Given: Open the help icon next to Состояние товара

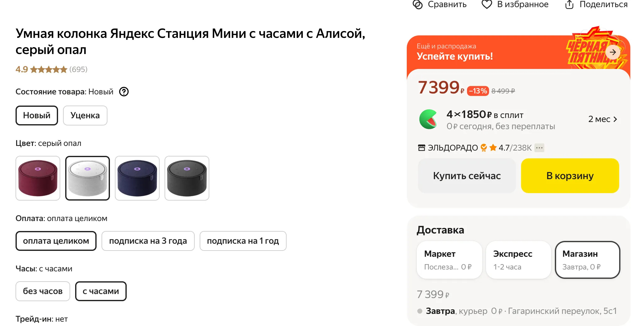Looking at the screenshot, I should click(124, 92).
